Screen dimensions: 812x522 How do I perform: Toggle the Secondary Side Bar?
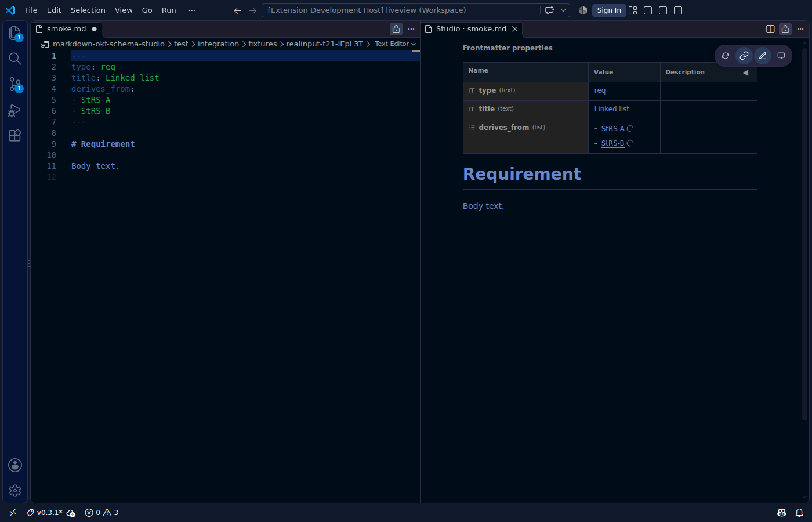[x=678, y=10]
